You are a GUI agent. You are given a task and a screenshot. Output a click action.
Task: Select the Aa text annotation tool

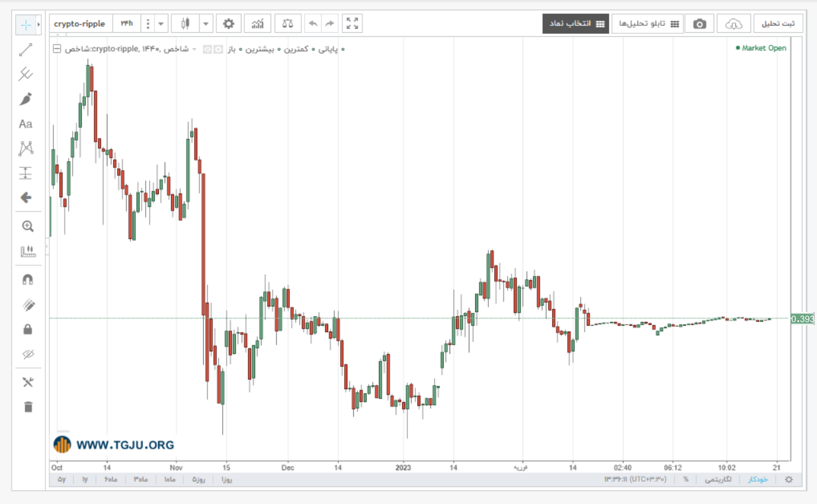coord(26,124)
